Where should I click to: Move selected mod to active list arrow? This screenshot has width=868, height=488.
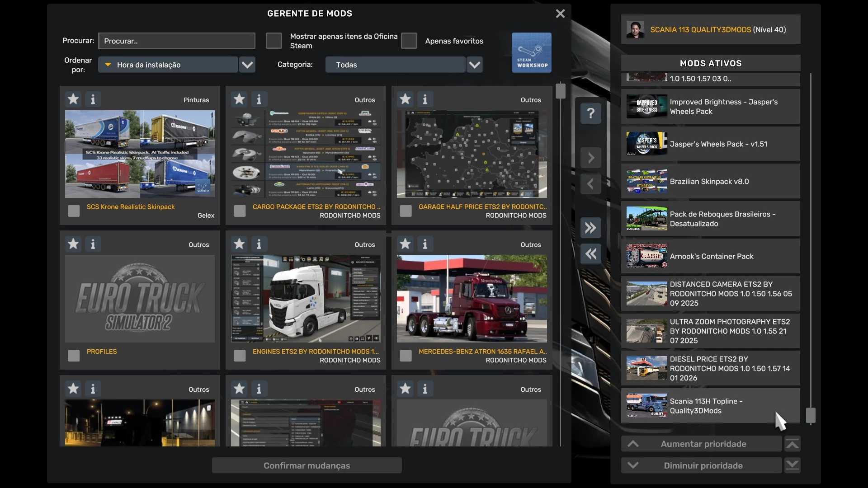(x=590, y=158)
